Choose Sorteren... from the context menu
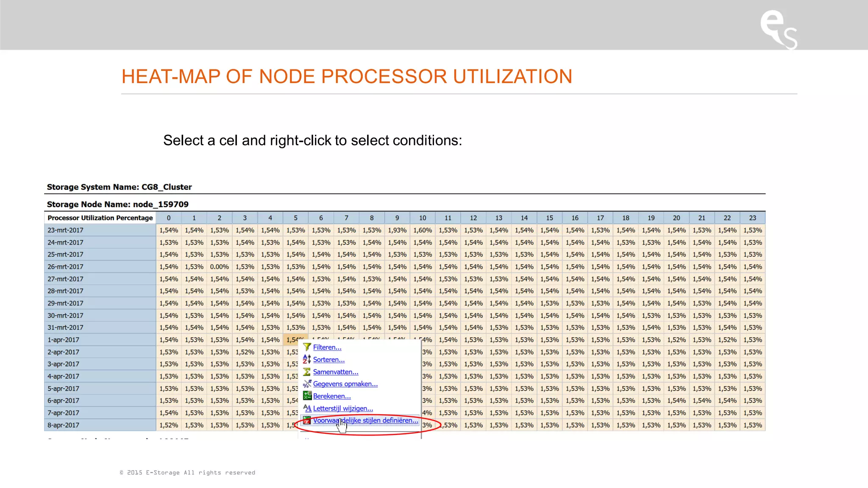 328,360
